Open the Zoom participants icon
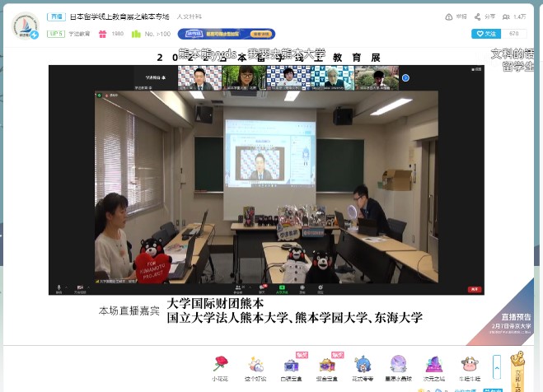This screenshot has width=543, height=392. [x=238, y=289]
